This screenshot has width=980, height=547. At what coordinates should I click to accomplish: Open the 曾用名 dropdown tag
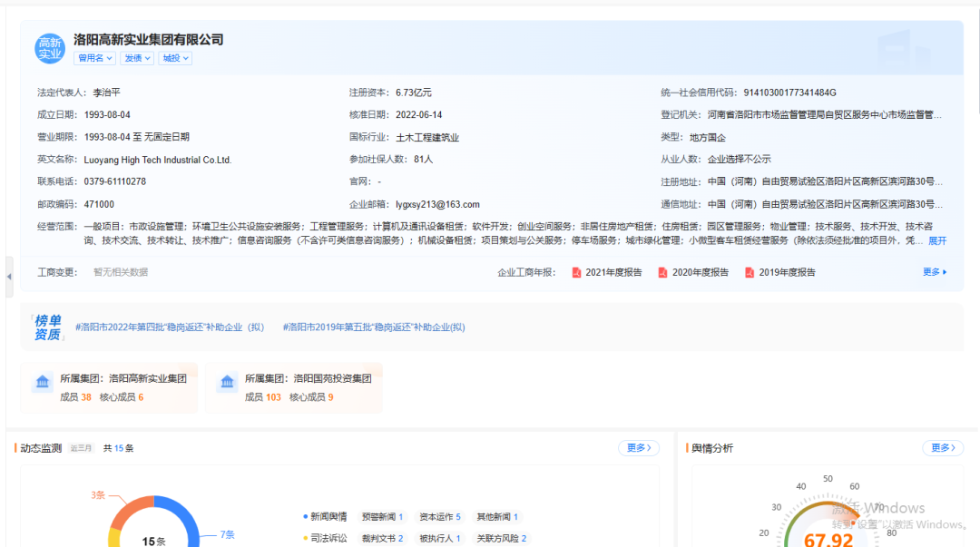click(95, 58)
